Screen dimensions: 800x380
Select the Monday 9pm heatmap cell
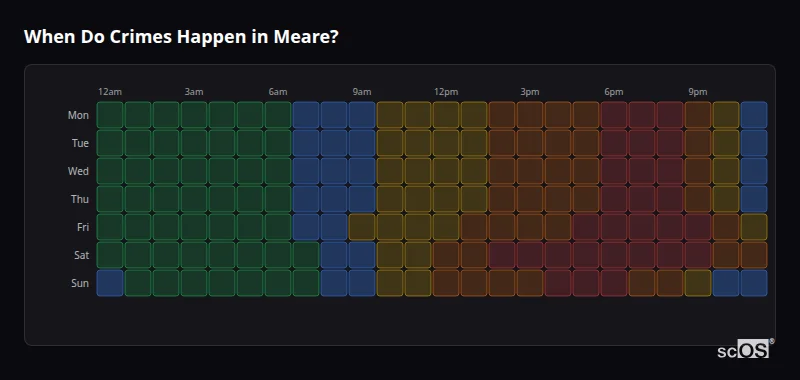[x=697, y=115]
